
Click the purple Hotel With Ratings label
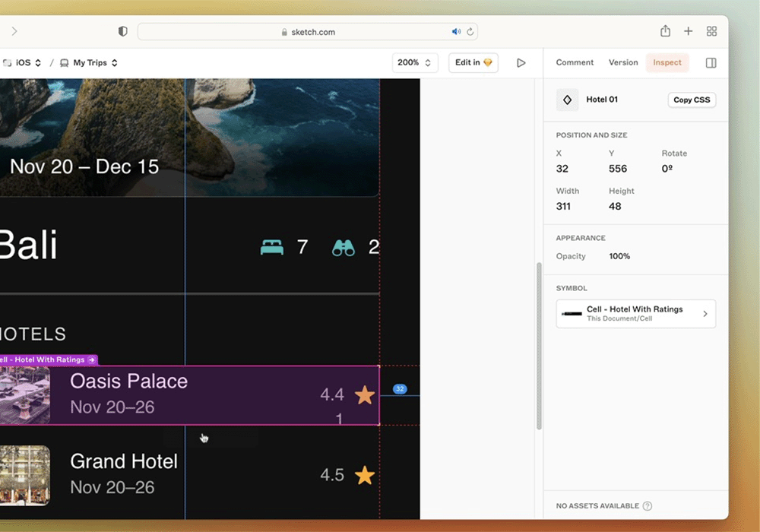(49, 360)
